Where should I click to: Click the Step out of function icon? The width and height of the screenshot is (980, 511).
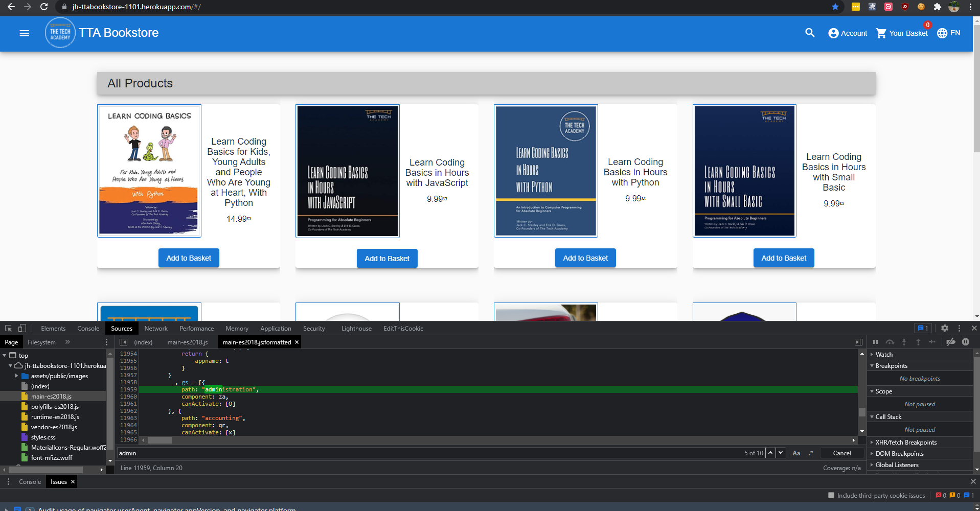click(x=918, y=342)
